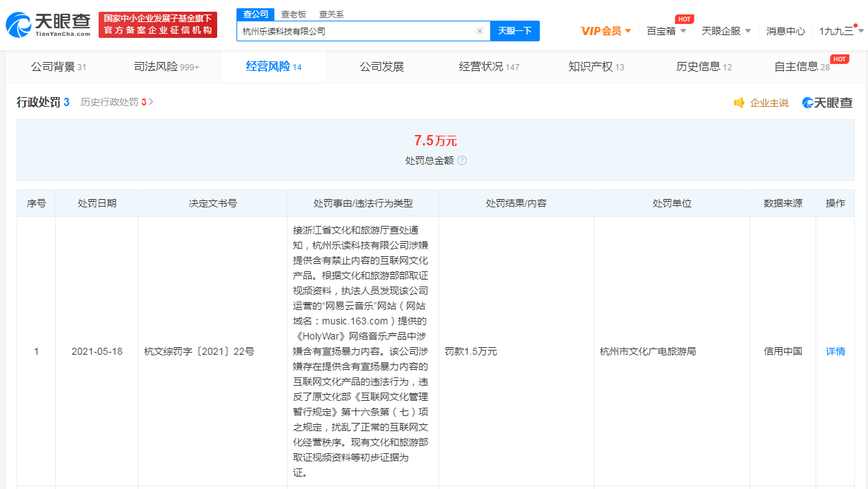Open 详情 for the first penalty record

click(x=835, y=351)
